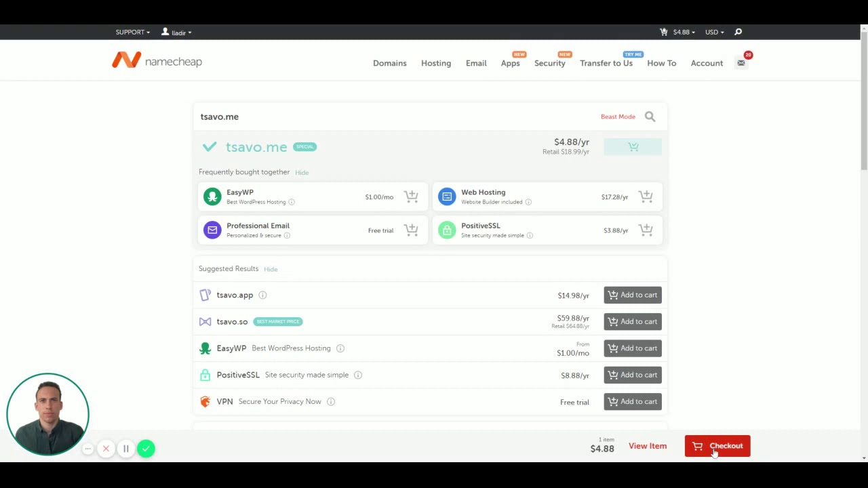This screenshot has width=868, height=488.
Task: Click the tsavo.me added-to-cart icon button
Action: [633, 146]
